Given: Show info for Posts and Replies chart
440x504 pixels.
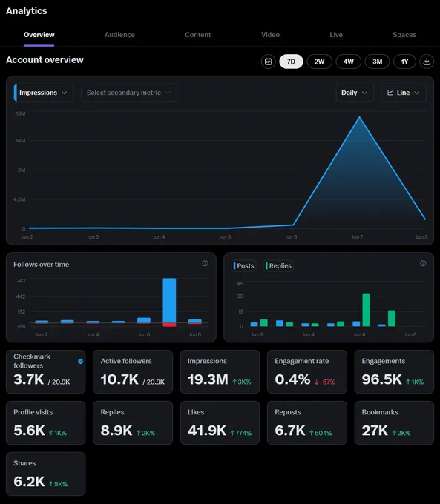Looking at the screenshot, I should click(x=423, y=264).
